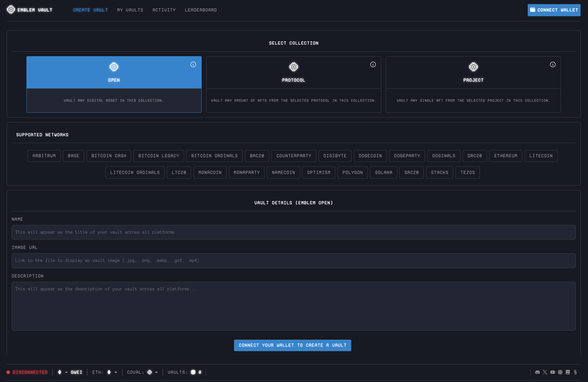Select the Stacks network chip
The image size is (588, 382).
click(439, 172)
